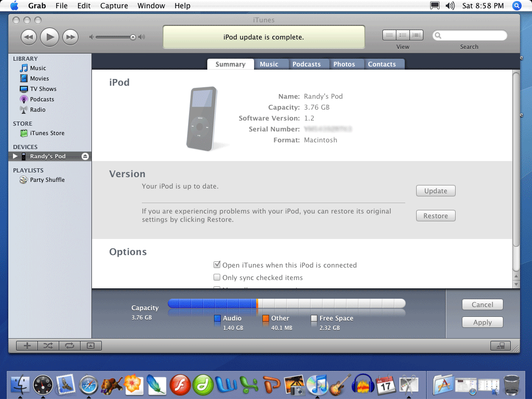Viewport: 532px width, 399px height.
Task: Switch to list view button
Action: tap(389, 35)
